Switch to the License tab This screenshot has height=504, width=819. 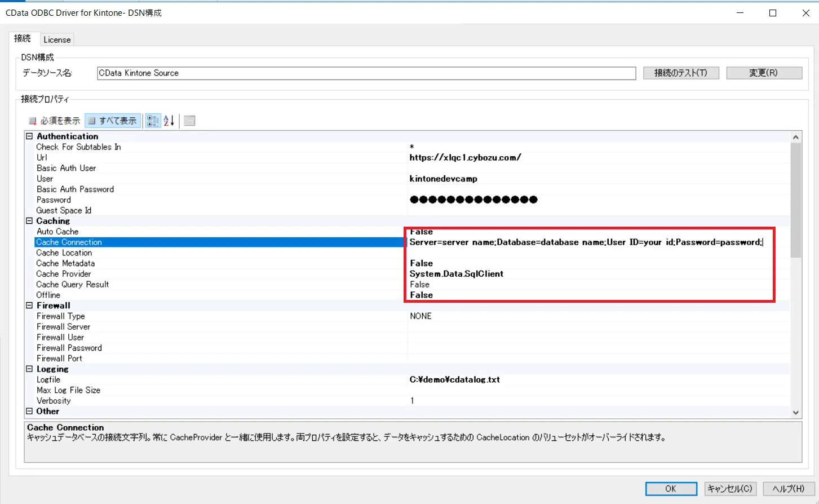(x=56, y=39)
